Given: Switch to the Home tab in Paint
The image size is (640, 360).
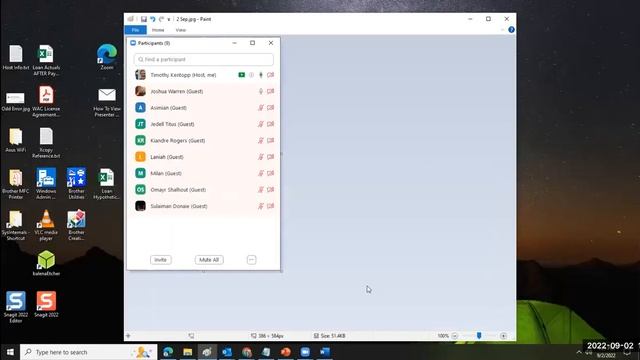Looking at the screenshot, I should (x=158, y=30).
